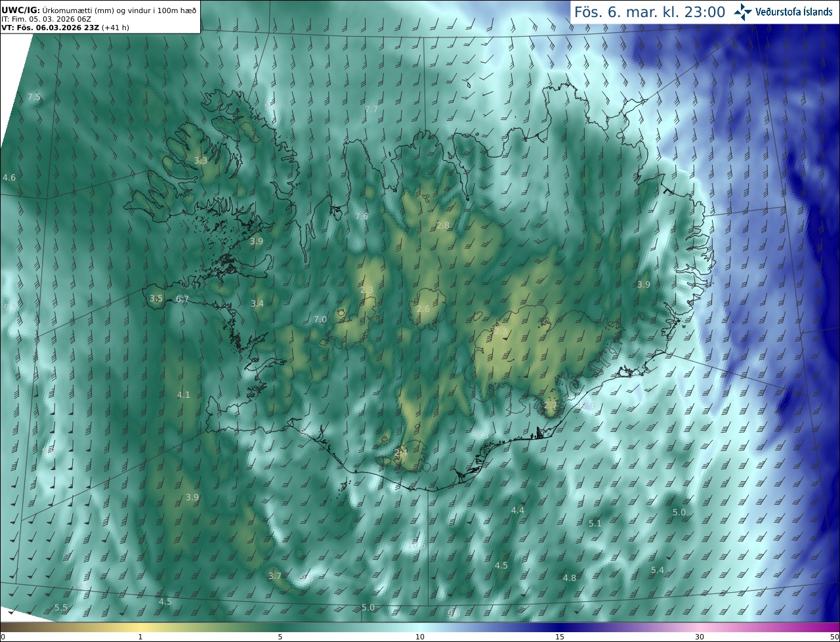Click the 4.4 value label on the map

point(518,510)
